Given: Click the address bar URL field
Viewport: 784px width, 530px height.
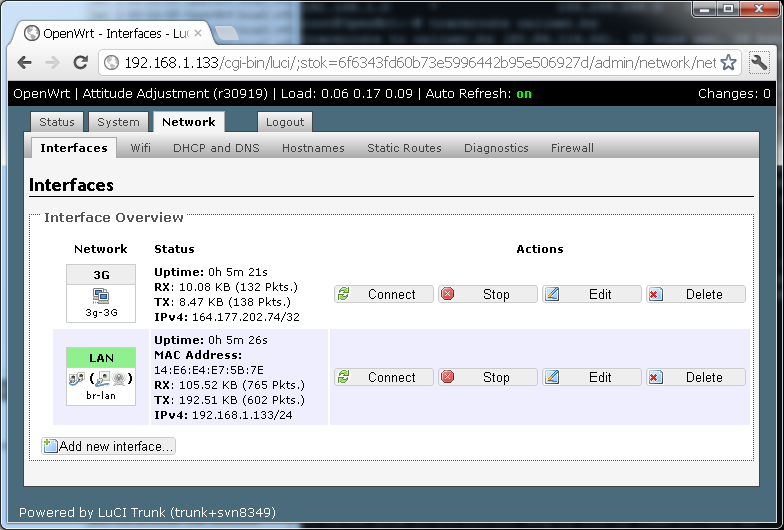Looking at the screenshot, I should (420, 62).
